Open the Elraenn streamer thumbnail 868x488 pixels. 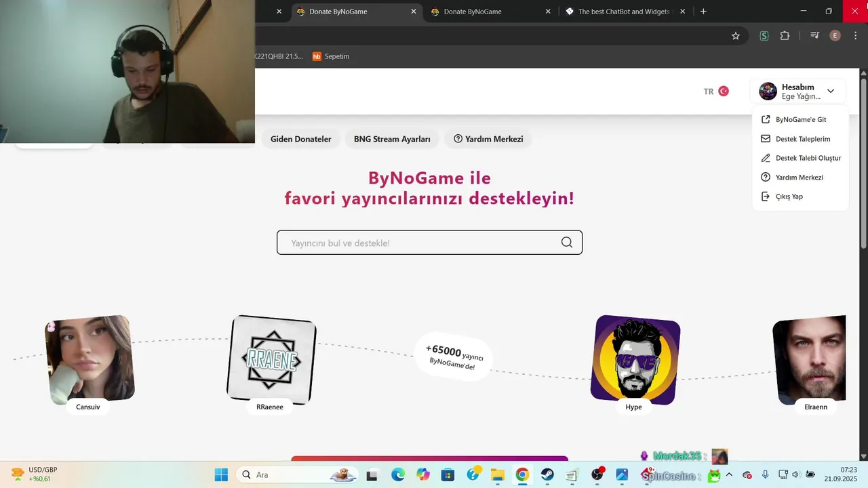click(x=810, y=360)
